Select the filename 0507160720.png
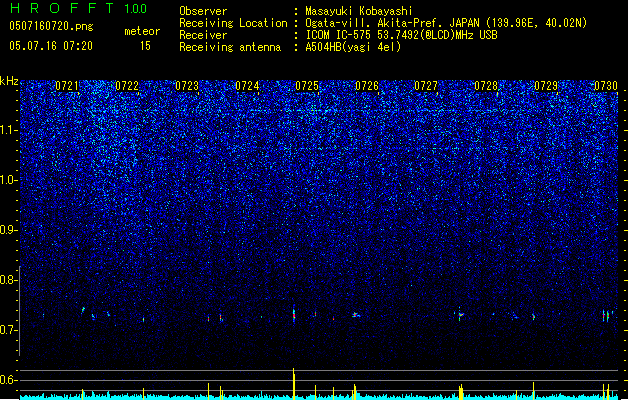This screenshot has width=629, height=400. pyautogui.click(x=51, y=26)
